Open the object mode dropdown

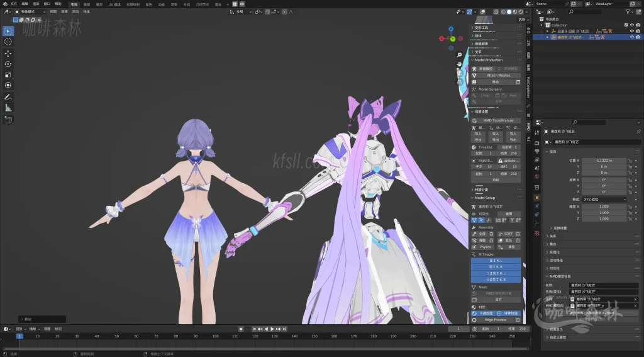[30, 12]
